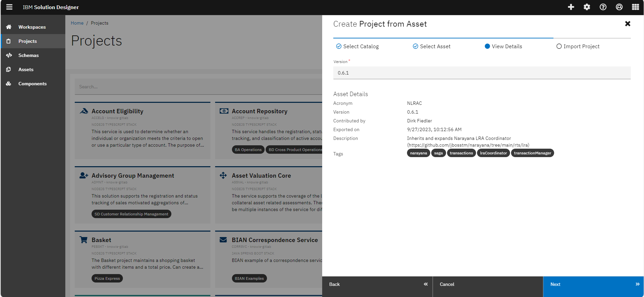Open the Schemas menu item
The width and height of the screenshot is (644, 297).
[x=33, y=55]
